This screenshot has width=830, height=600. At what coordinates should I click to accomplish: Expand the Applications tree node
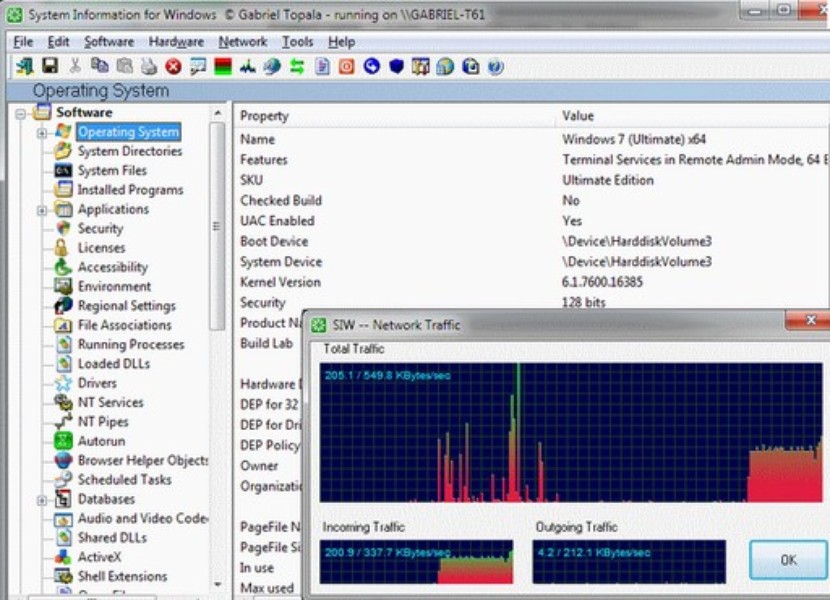42,210
